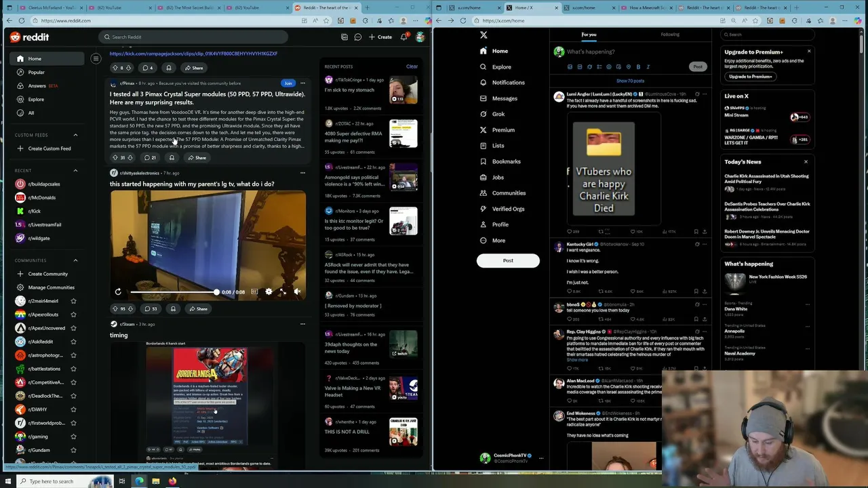Open video settings gear on the LG TV video
Viewport: 868px width, 488px height.
pyautogui.click(x=269, y=291)
